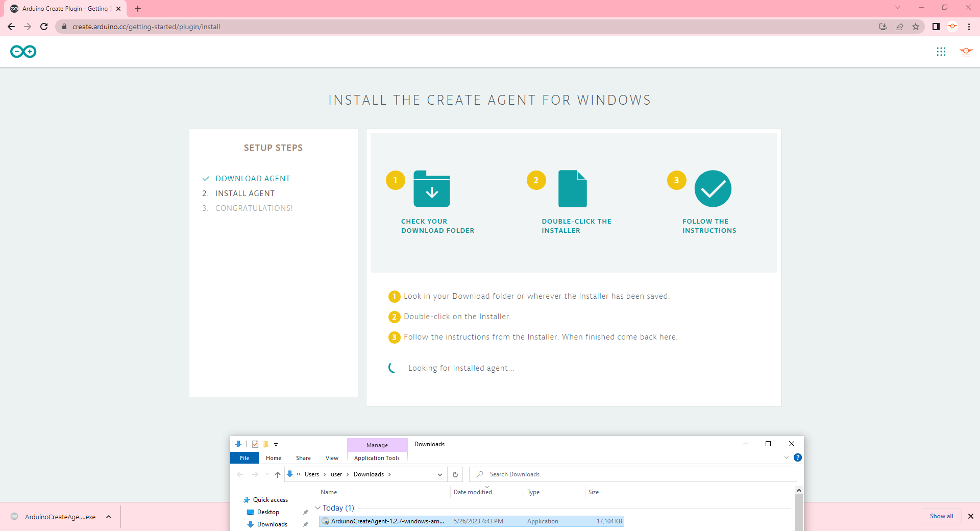Click Show all downloads button

(x=941, y=516)
